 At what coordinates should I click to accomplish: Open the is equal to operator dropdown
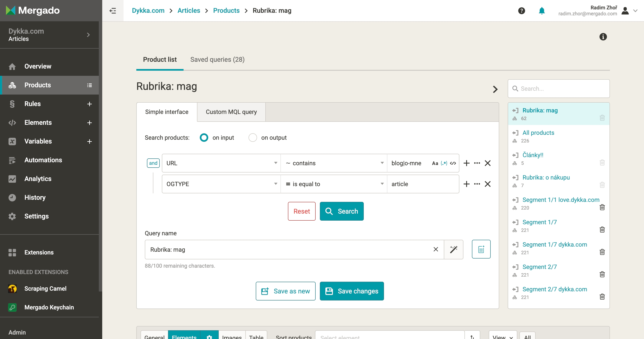334,184
